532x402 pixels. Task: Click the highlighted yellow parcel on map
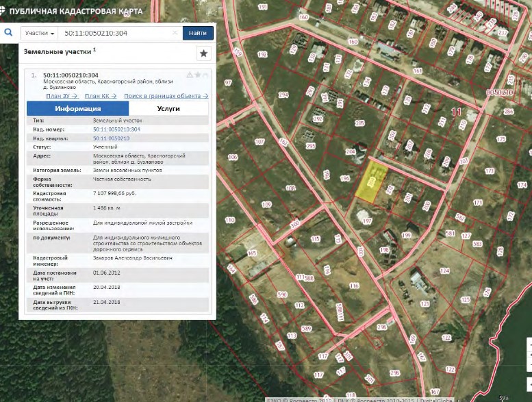[x=372, y=181]
